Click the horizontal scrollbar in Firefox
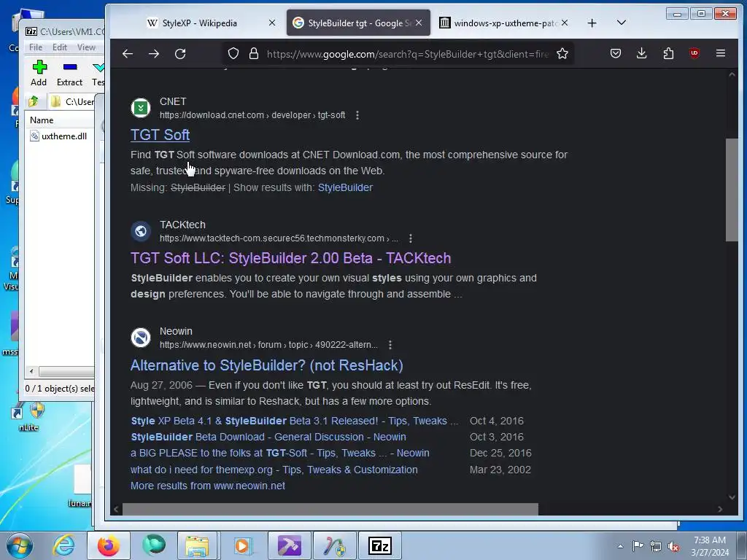 point(330,509)
